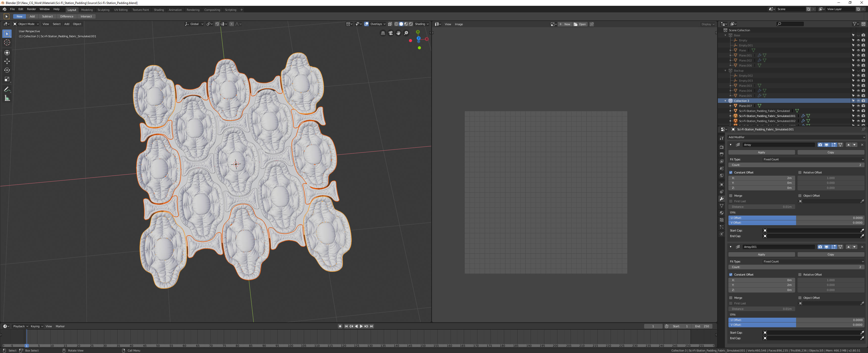The image size is (868, 353).
Task: Switch to the Sculpting workspace tab
Action: [103, 10]
